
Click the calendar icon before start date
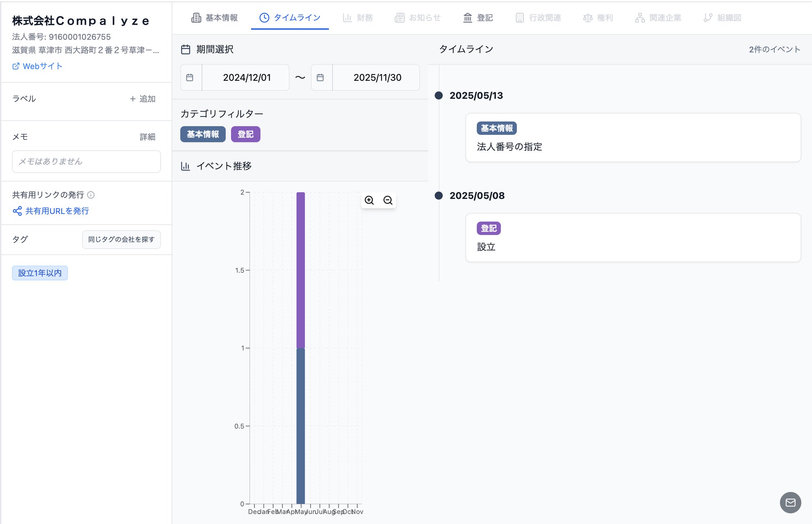[190, 77]
